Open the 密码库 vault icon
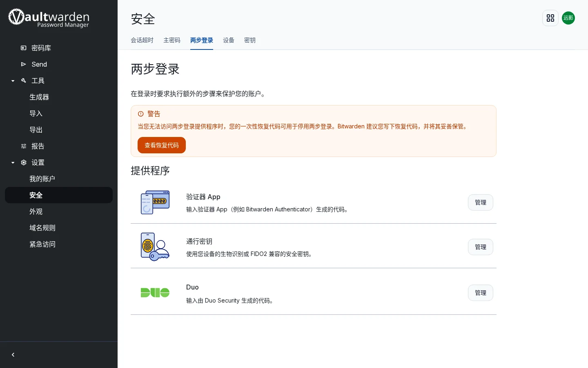The image size is (588, 368). tap(24, 48)
